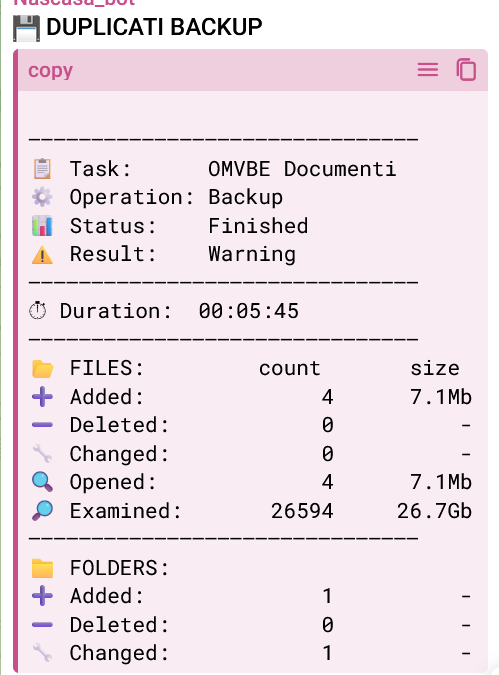Screen dimensions: 499x675
Task: Click the Examined size 26.7Gb
Action: (x=434, y=511)
